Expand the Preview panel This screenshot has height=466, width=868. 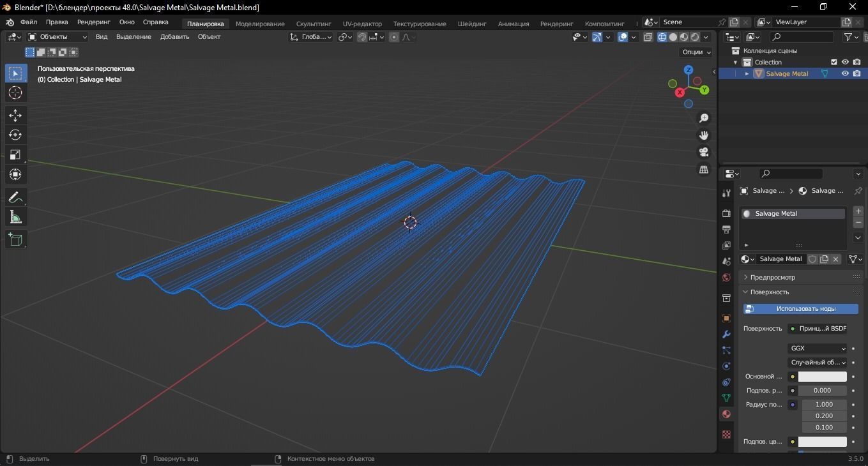tap(772, 277)
